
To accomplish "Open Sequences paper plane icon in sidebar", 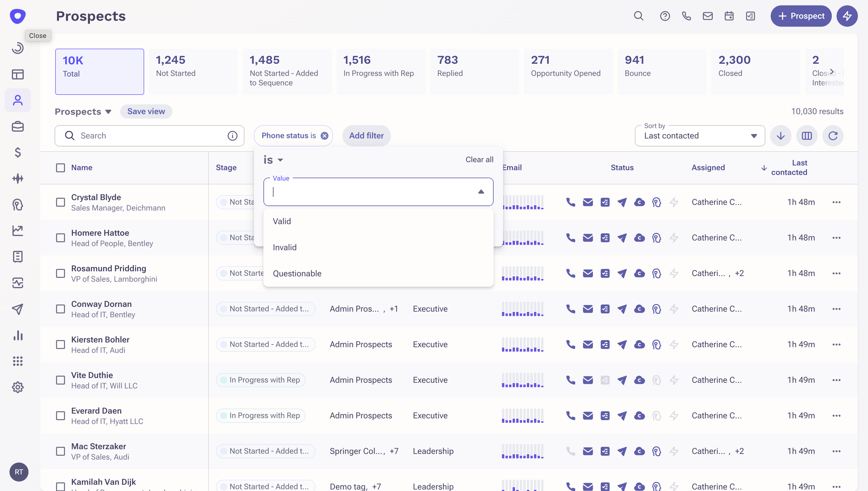I will pos(18,309).
